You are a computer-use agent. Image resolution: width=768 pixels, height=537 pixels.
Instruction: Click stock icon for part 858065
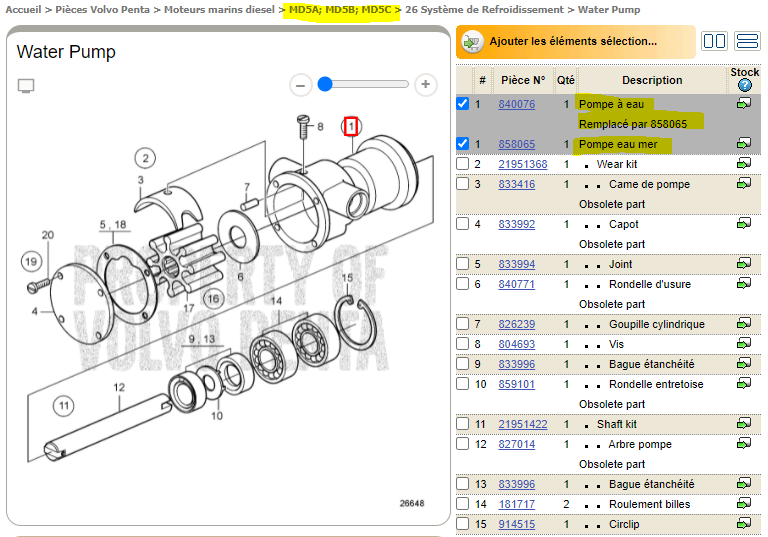click(744, 143)
